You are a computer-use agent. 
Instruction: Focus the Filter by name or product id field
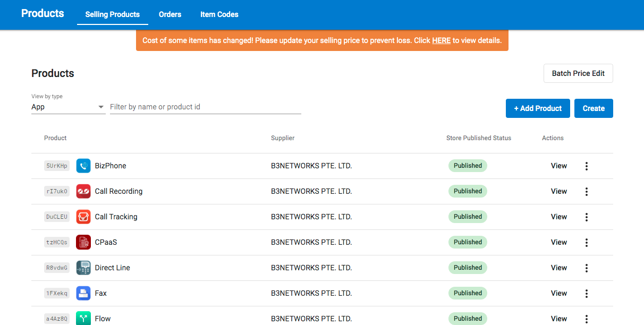[x=206, y=107]
